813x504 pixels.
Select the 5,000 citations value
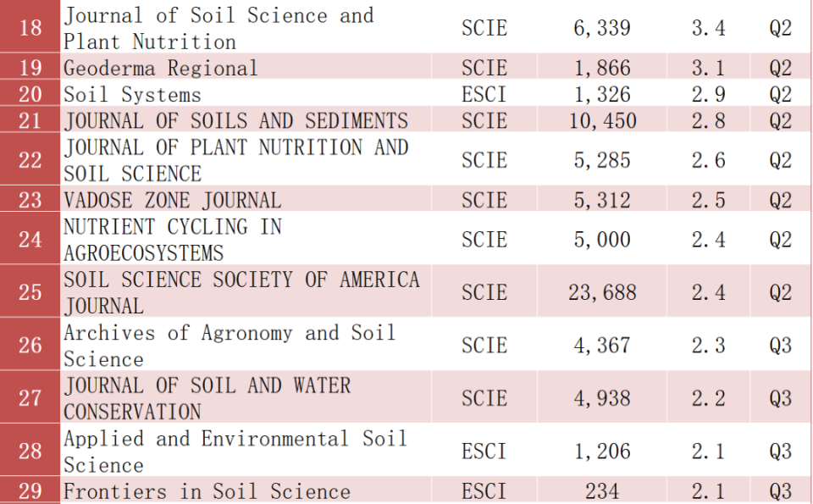602,240
